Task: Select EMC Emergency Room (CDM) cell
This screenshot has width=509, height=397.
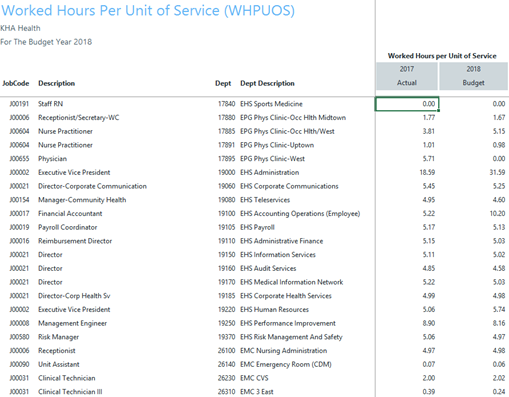Action: point(286,364)
